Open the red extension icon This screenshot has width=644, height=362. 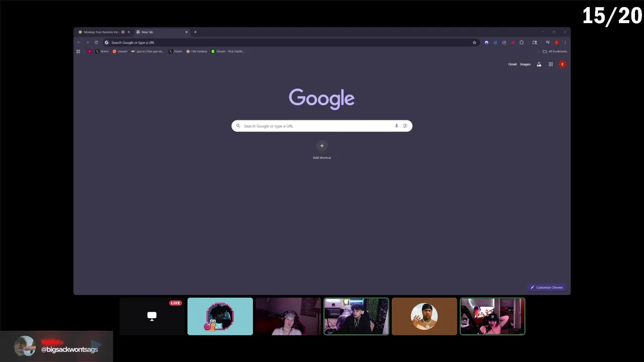tap(513, 42)
